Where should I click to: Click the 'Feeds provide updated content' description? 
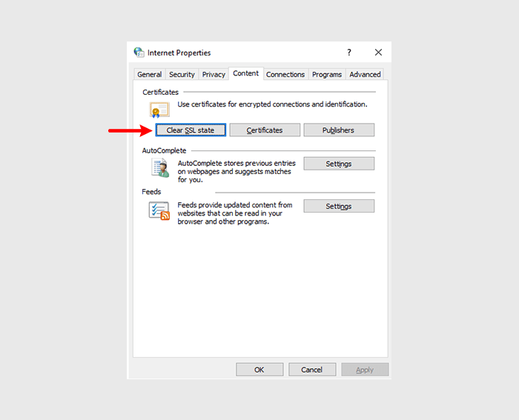click(235, 213)
